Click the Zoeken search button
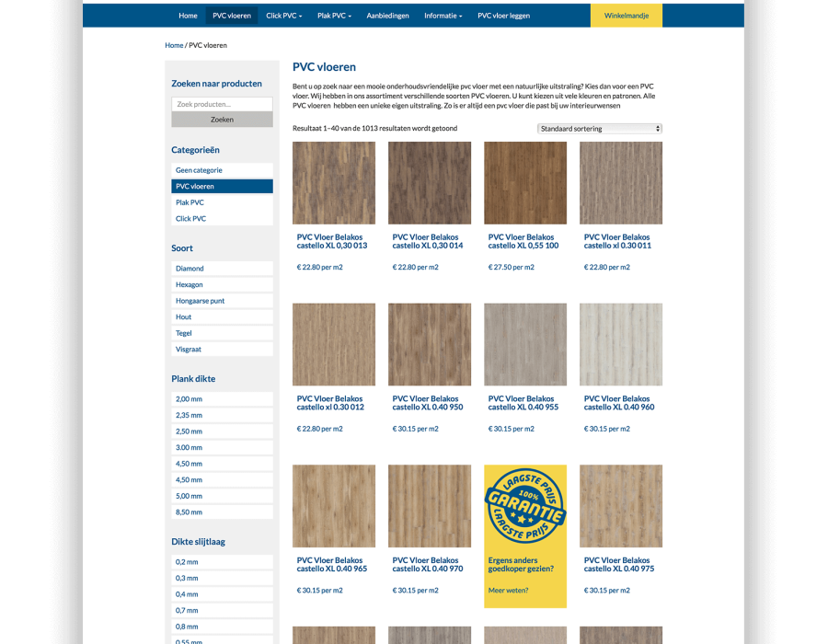This screenshot has width=828, height=644. 222,120
